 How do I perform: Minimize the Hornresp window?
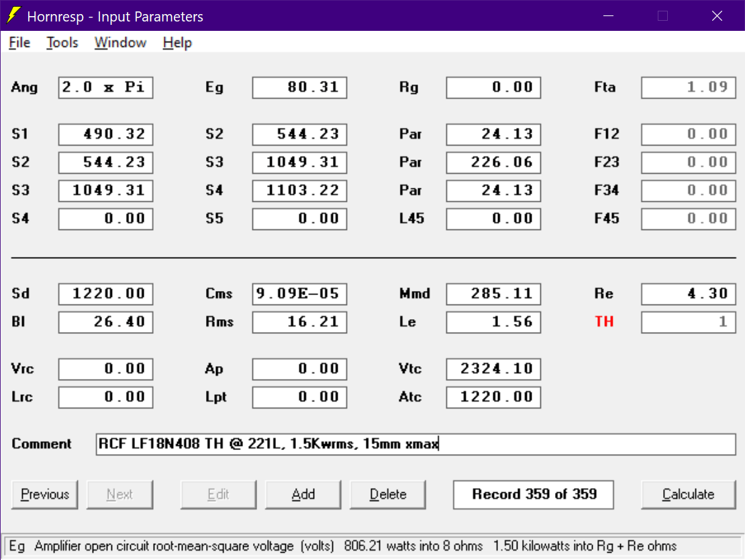click(609, 15)
